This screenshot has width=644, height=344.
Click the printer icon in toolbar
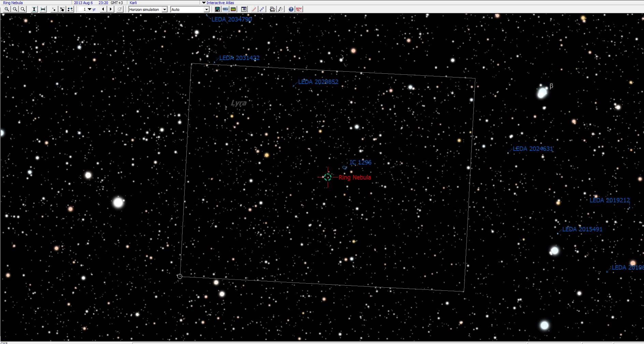point(272,9)
